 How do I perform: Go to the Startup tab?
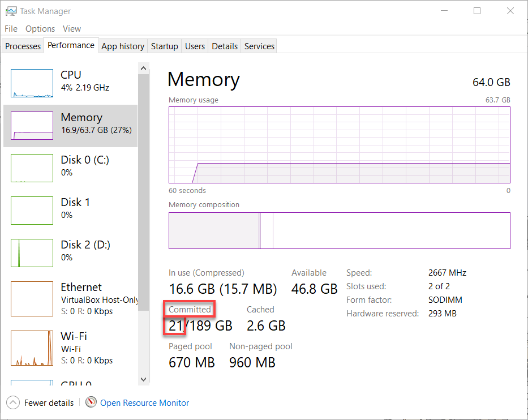tap(165, 46)
